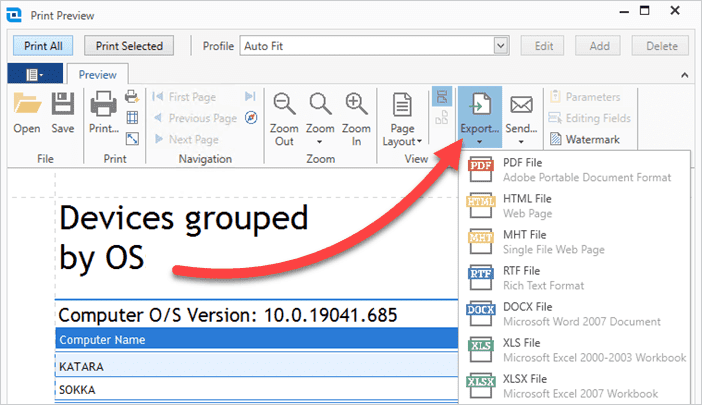Jump to the Last Page icon
The image size is (702, 405).
(x=250, y=96)
